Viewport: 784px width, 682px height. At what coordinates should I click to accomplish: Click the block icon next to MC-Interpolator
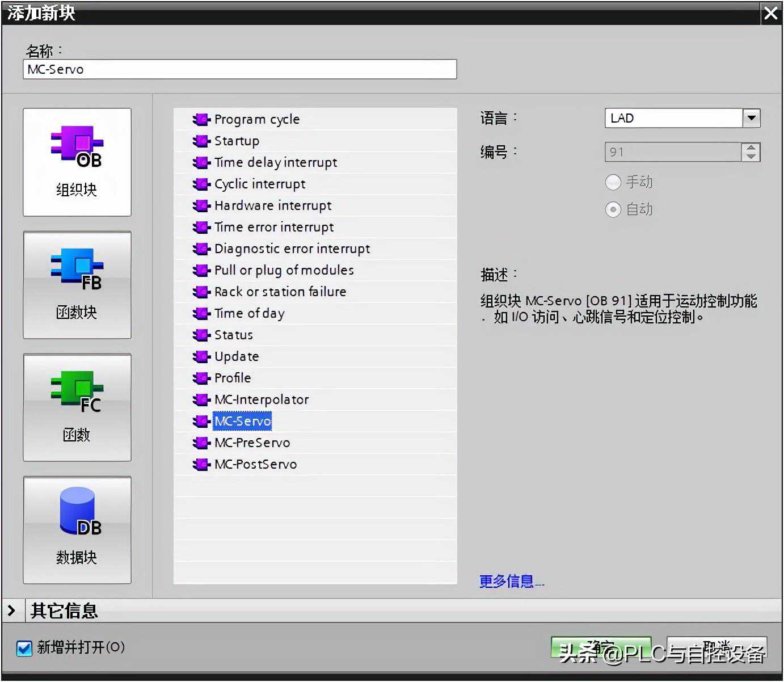[201, 400]
